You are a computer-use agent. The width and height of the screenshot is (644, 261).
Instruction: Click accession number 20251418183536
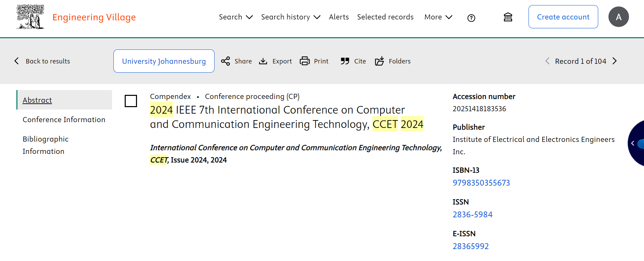[479, 109]
